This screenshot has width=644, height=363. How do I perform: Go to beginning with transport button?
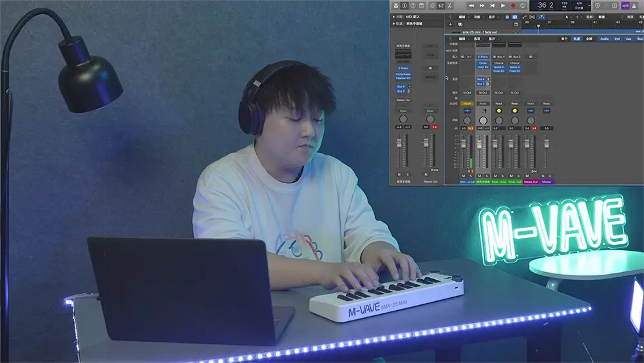pyautogui.click(x=492, y=6)
